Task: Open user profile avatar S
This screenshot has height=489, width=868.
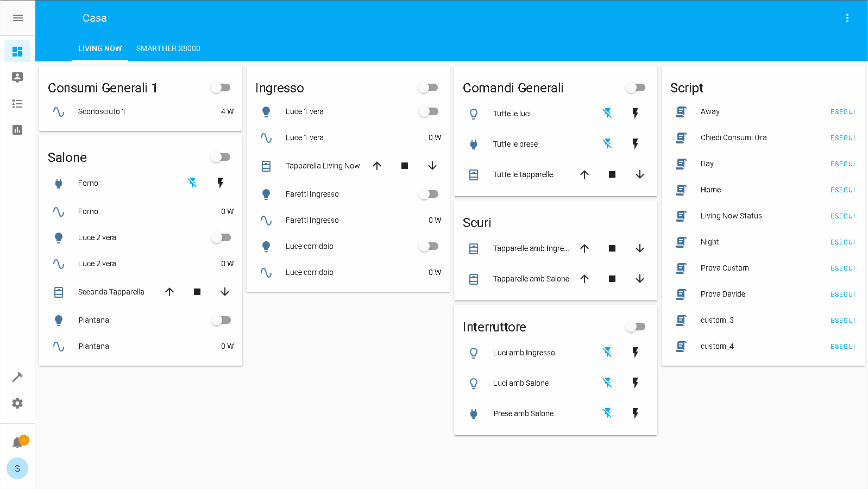Action: [17, 468]
